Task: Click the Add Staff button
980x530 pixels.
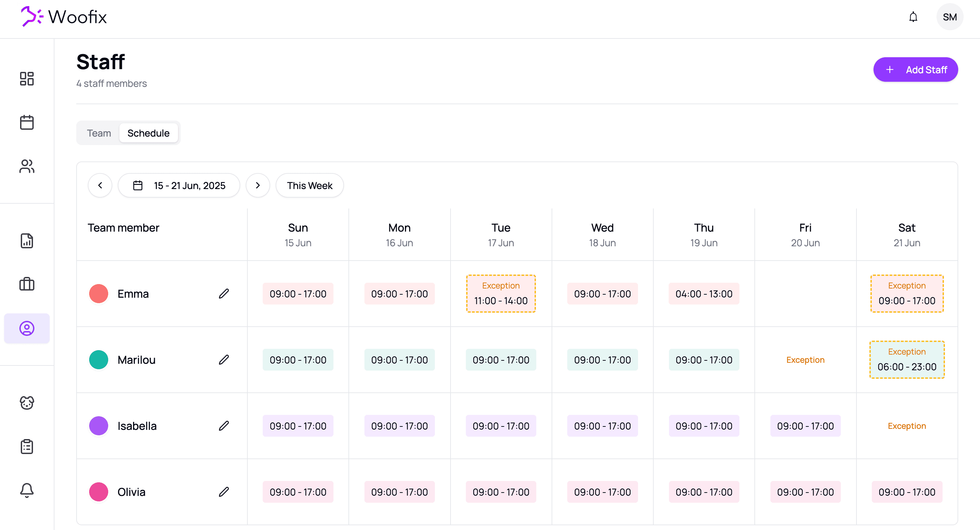Action: [915, 70]
